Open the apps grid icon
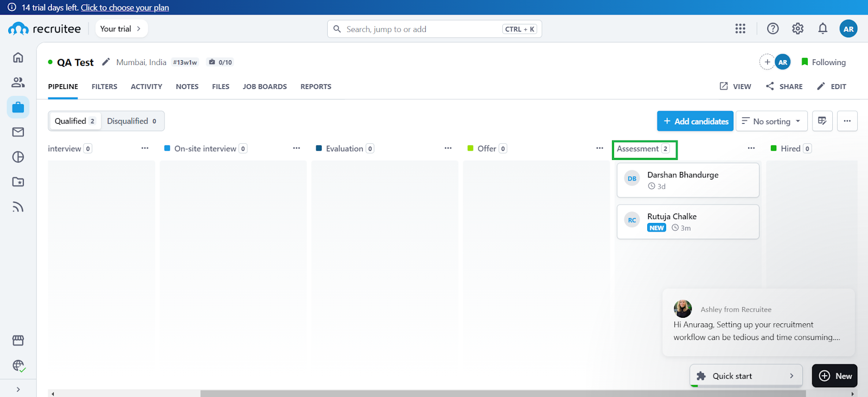 coord(740,29)
